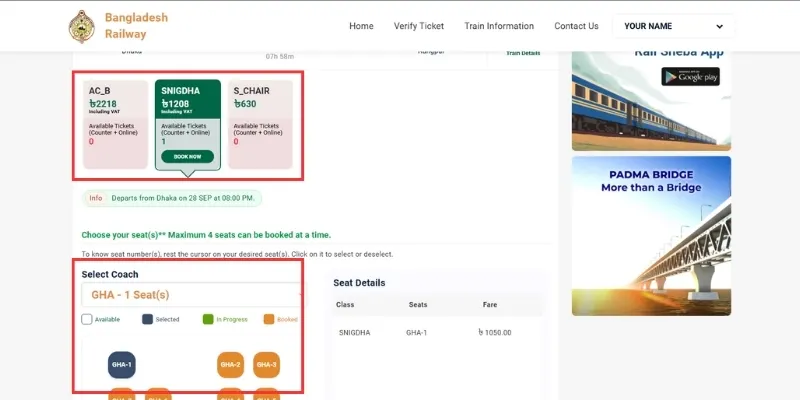Deselect the selected seat GHA-1

[121, 365]
